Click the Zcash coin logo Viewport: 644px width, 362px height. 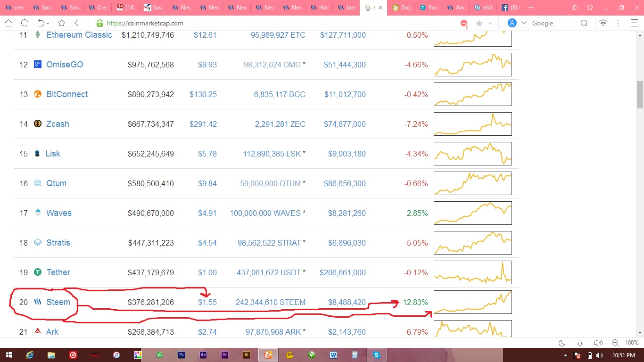(x=38, y=124)
